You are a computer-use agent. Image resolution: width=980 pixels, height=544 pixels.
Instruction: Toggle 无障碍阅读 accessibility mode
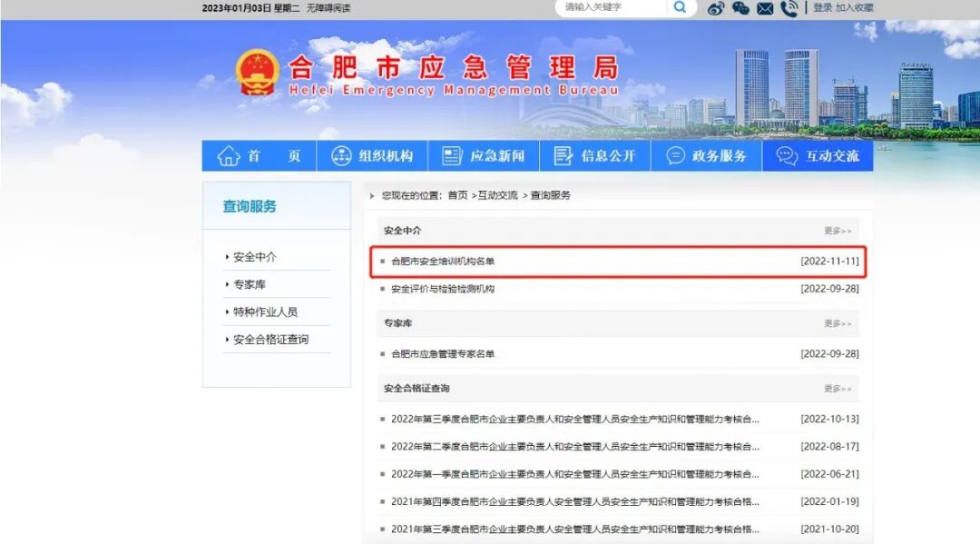328,7
